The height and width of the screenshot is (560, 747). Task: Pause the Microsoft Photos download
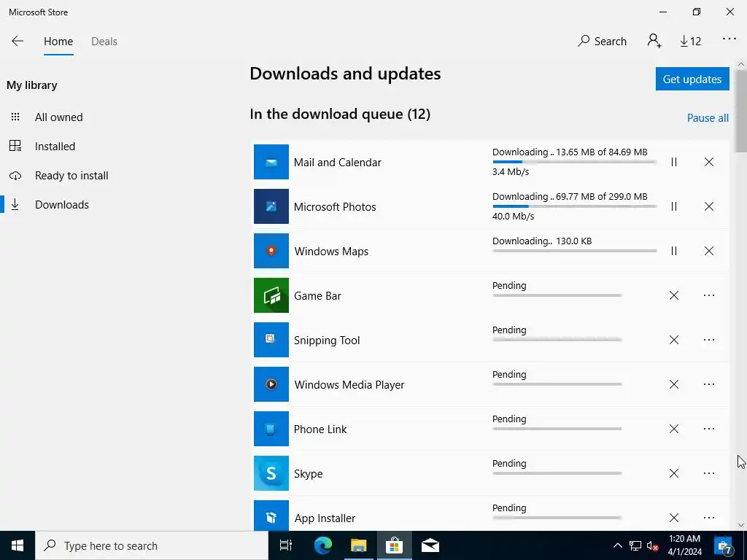point(673,206)
